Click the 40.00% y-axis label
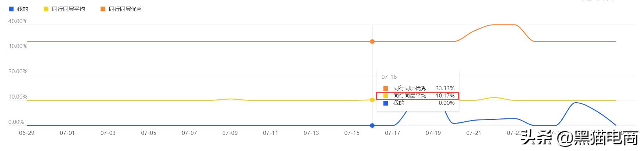Screen dimensions: 644x151 point(18,21)
